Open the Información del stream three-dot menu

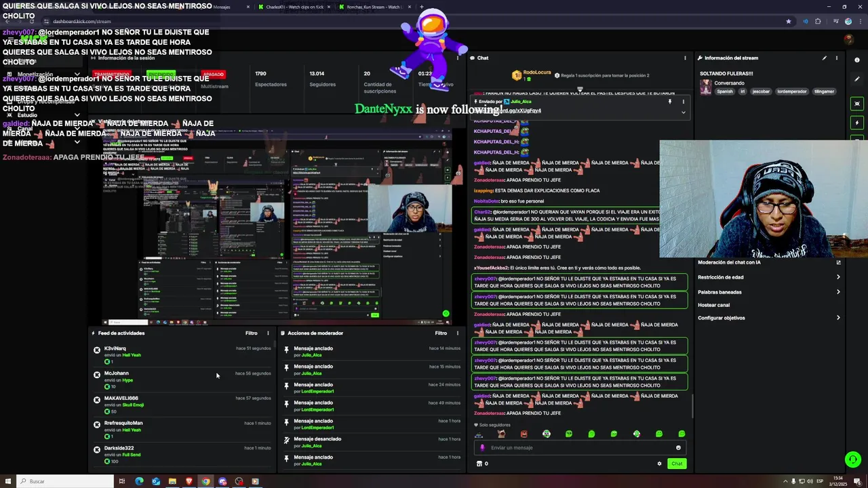836,58
